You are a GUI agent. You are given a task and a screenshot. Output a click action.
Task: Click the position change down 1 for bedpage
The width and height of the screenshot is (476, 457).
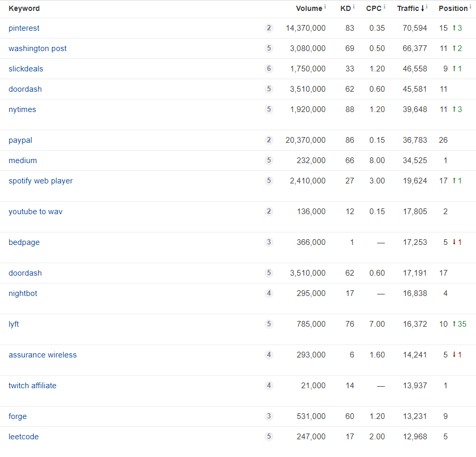457,242
